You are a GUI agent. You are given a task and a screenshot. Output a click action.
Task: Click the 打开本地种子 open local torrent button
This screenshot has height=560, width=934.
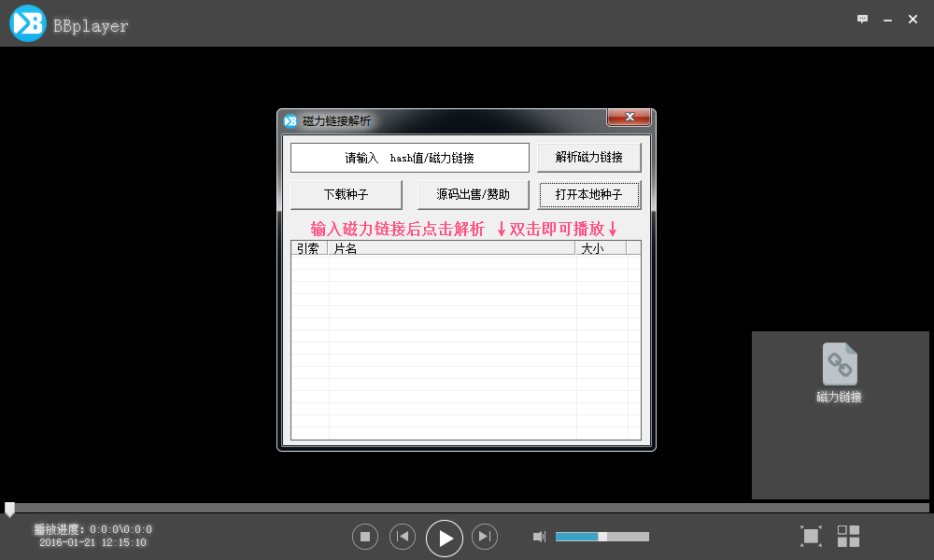(x=589, y=194)
